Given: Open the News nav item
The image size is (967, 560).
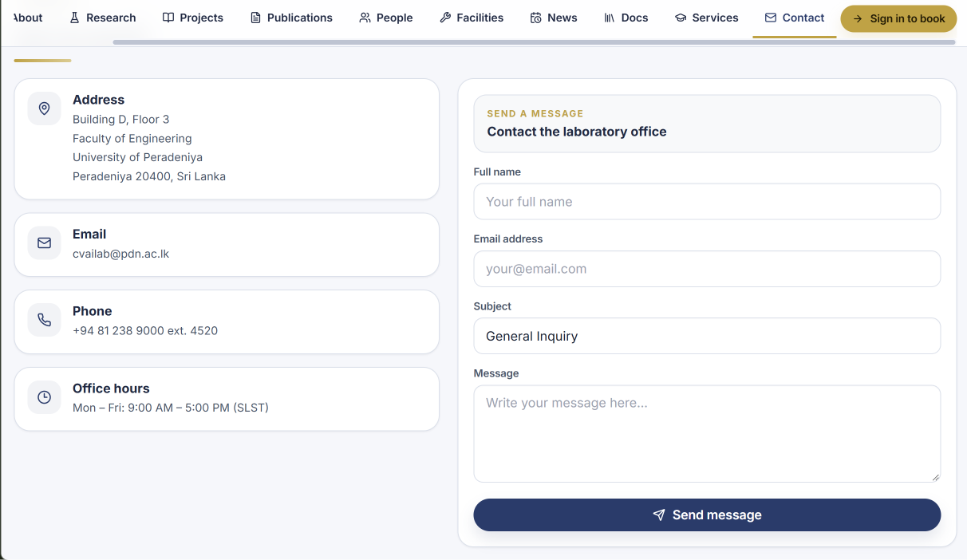Looking at the screenshot, I should coord(554,18).
